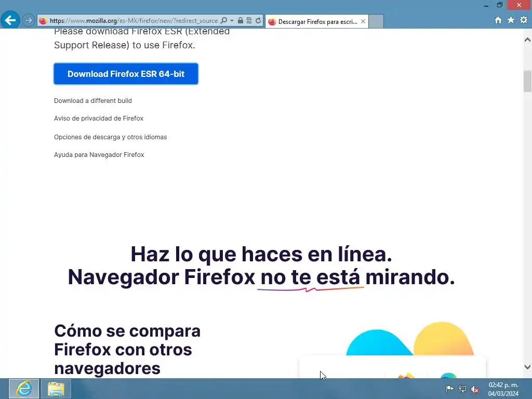Open Favorites with the star icon
Image resolution: width=532 pixels, height=399 pixels.
pyautogui.click(x=511, y=20)
